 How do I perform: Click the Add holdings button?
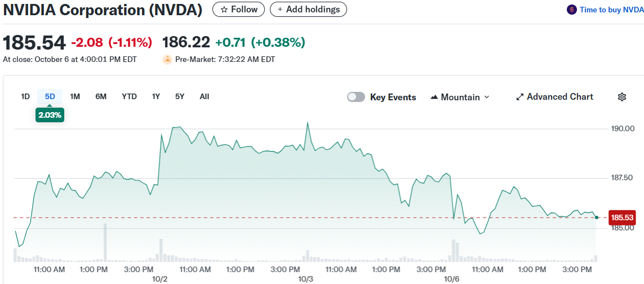coord(308,9)
